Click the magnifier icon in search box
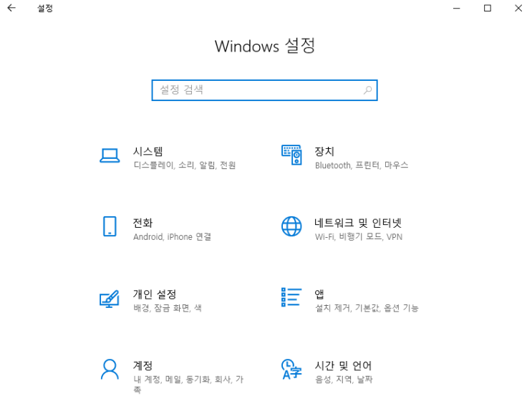Image resolution: width=532 pixels, height=419 pixels. 368,90
